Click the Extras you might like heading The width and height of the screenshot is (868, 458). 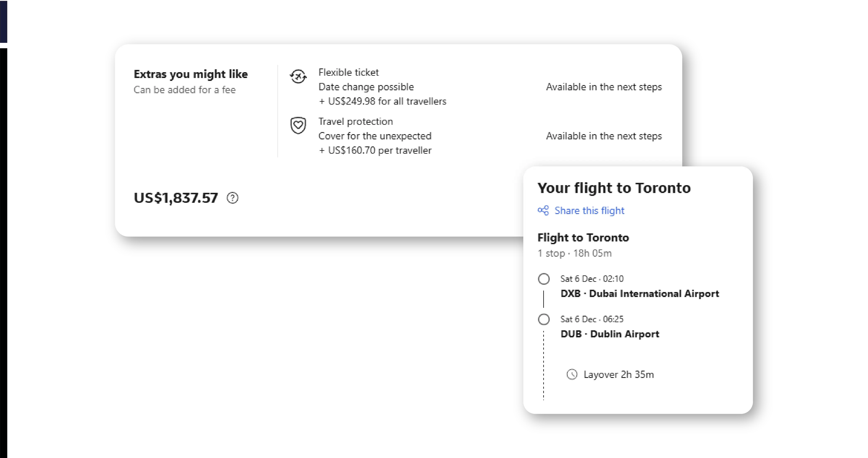pyautogui.click(x=191, y=74)
